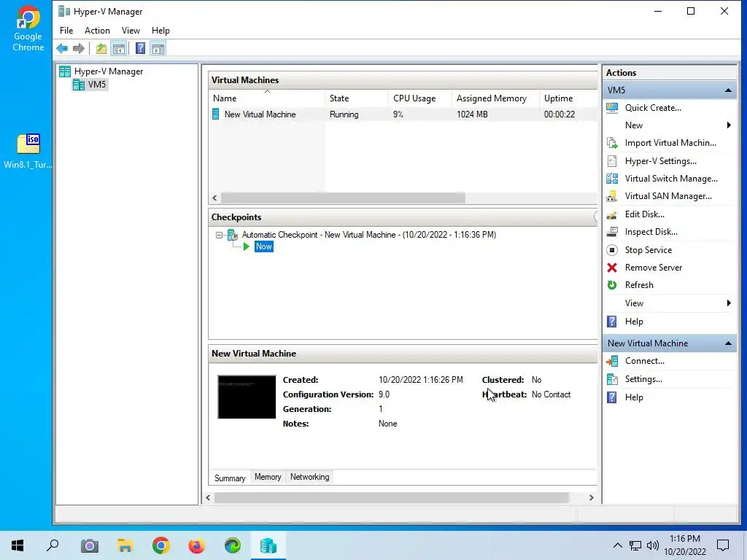Click Help under VM5 actions
747x560 pixels.
tap(634, 322)
